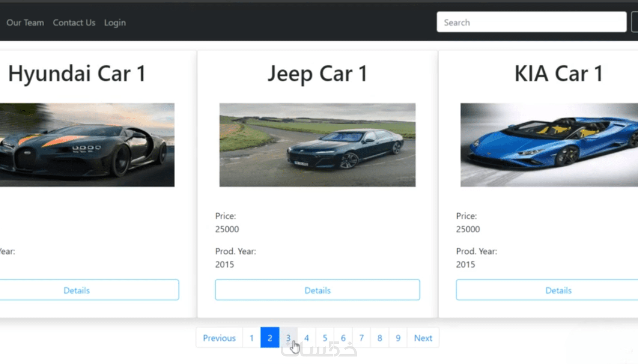Screen dimensions: 638x364
Task: Go to the Next page
Action: pos(423,338)
